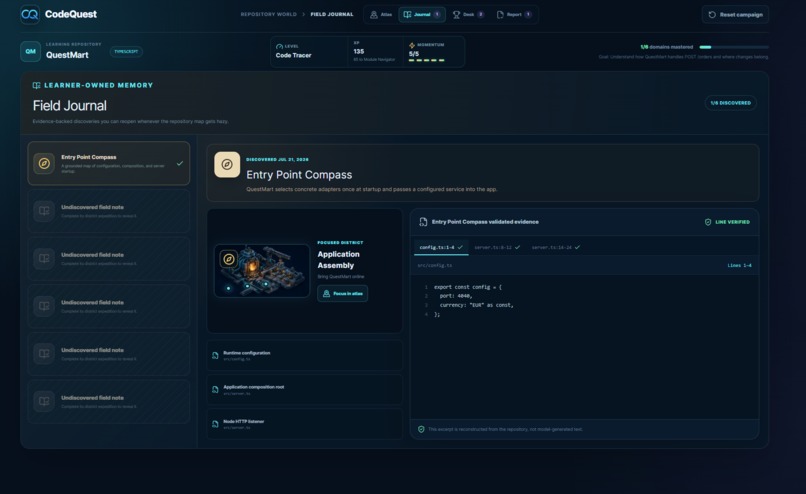This screenshot has height=494, width=806.
Task: Click the Runtime configuration file icon
Action: point(215,355)
